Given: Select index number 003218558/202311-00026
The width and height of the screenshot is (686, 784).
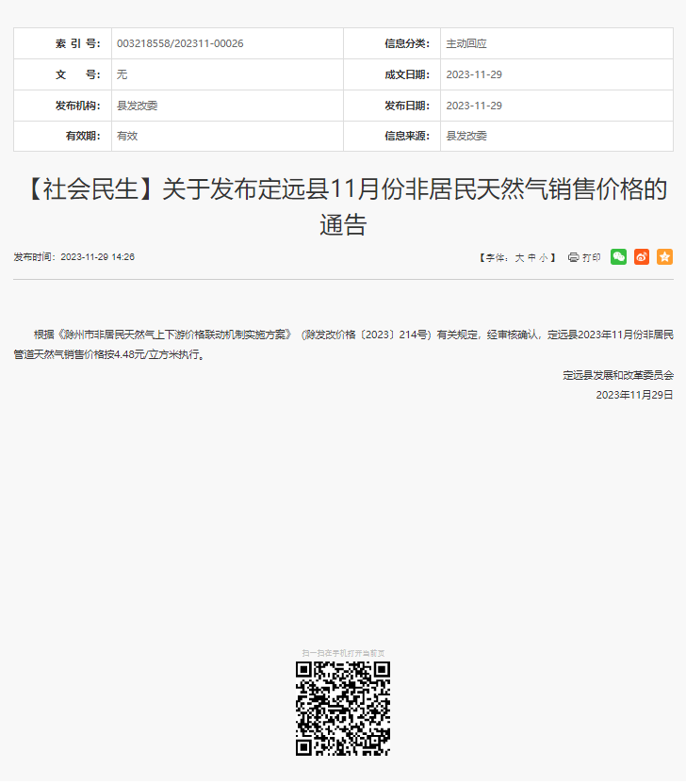Looking at the screenshot, I should tap(180, 43).
